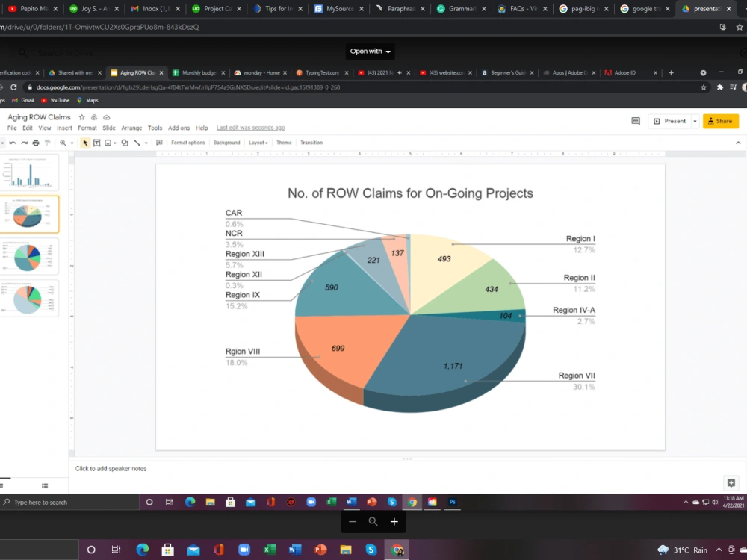Image resolution: width=747 pixels, height=560 pixels.
Task: Select the Paint format tool
Action: coord(47,143)
